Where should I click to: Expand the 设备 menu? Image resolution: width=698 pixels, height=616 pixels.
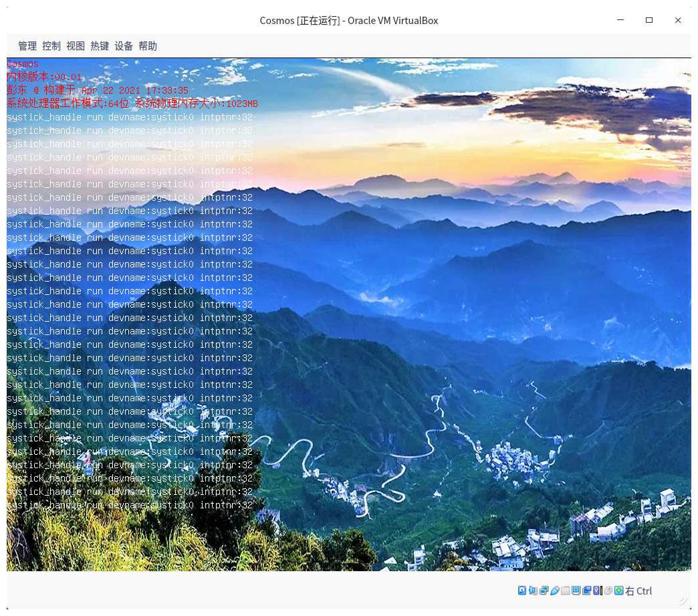pos(124,46)
